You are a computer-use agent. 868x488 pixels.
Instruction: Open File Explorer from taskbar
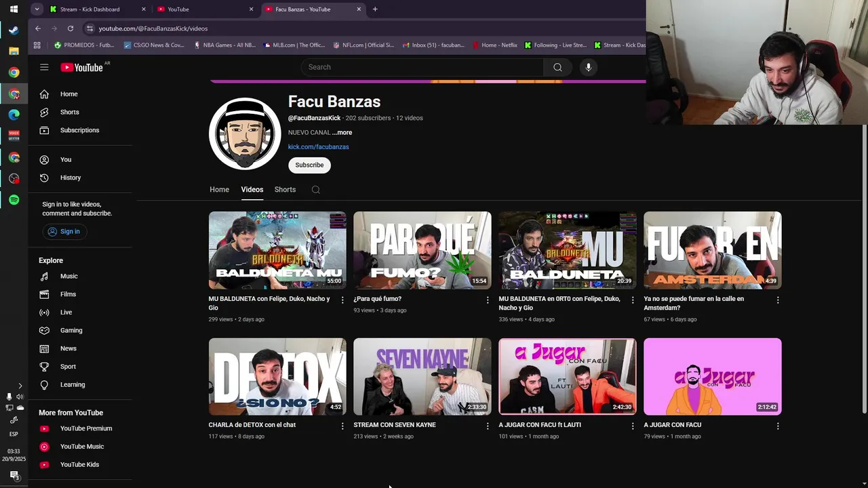(14, 51)
